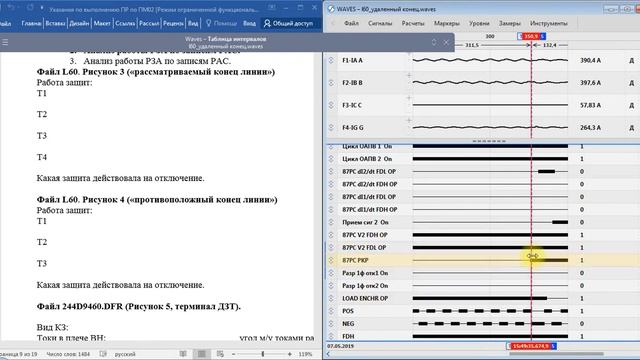Open Word ribbon display options icon
This screenshot has height=360, width=640.
(x=271, y=8)
